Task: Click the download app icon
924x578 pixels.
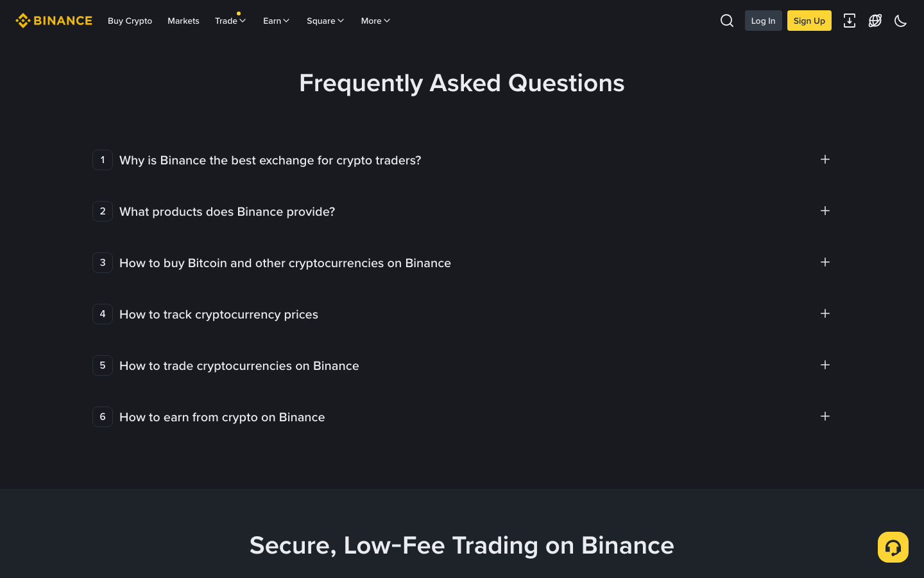Action: pos(849,21)
